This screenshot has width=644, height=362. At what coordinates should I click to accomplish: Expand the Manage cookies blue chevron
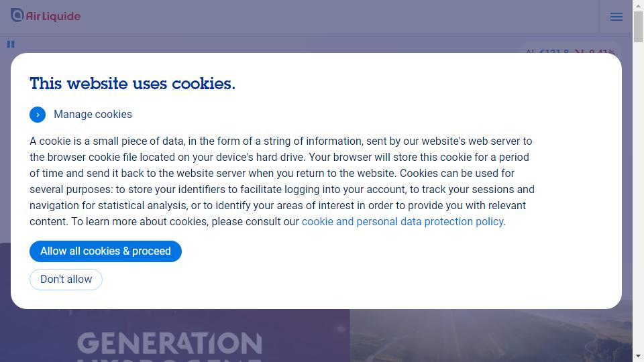pyautogui.click(x=38, y=115)
